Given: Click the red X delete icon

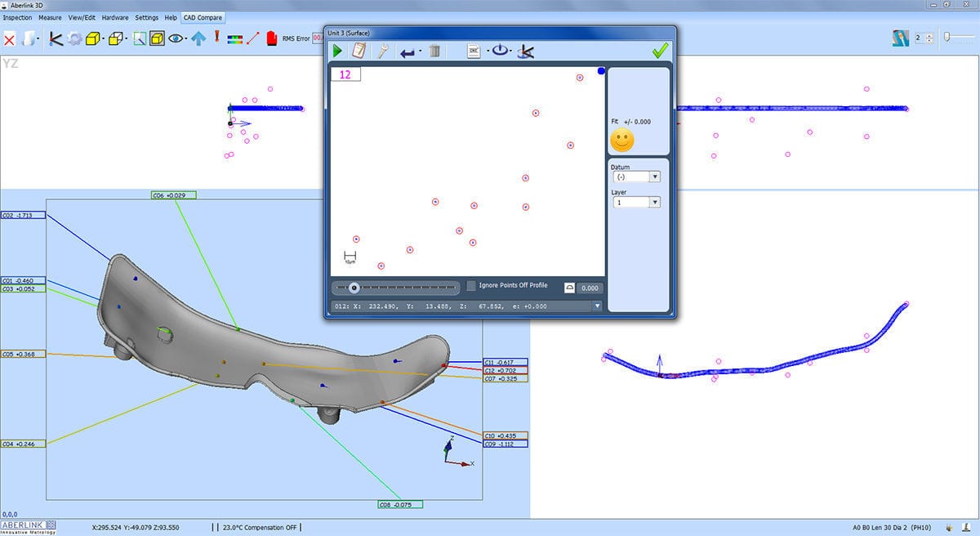Looking at the screenshot, I should pyautogui.click(x=11, y=37).
